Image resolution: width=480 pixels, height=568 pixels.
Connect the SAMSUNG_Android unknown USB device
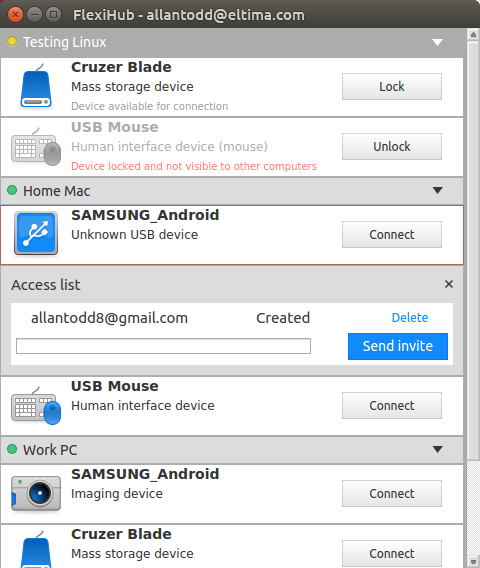point(392,234)
